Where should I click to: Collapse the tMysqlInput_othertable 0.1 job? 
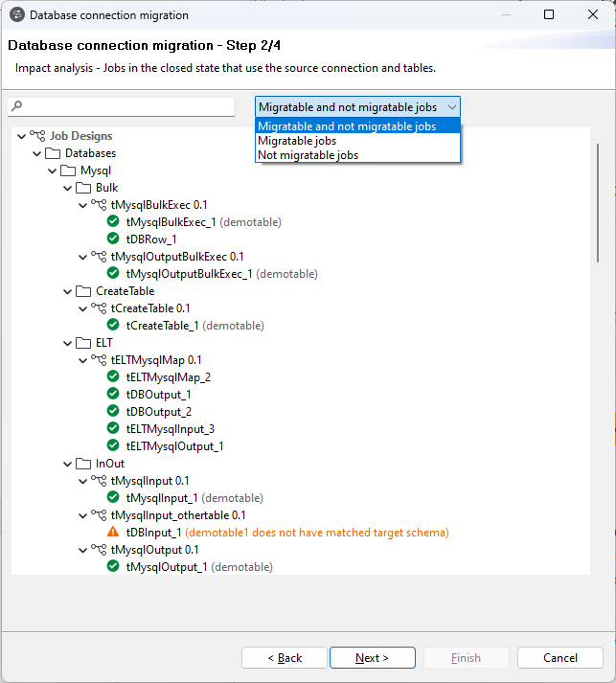[82, 516]
